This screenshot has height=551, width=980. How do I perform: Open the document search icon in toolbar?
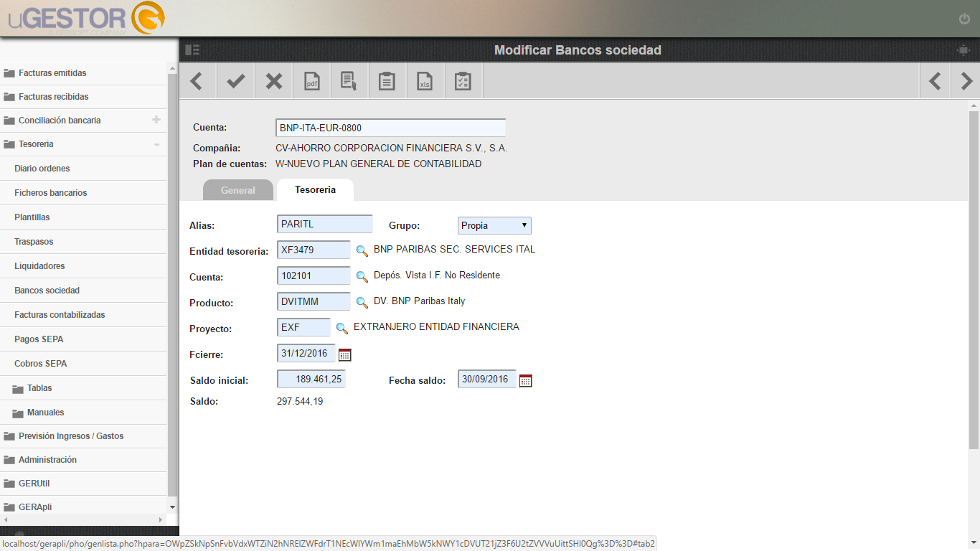349,81
